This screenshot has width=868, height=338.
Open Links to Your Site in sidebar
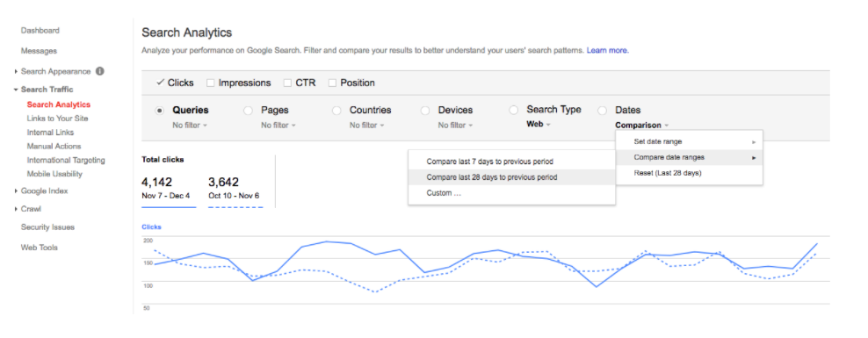tap(58, 119)
